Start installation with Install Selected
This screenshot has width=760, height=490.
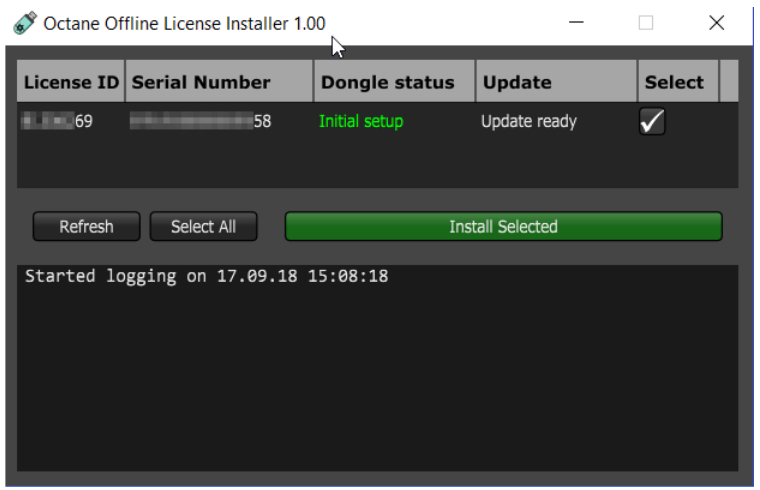pos(504,226)
